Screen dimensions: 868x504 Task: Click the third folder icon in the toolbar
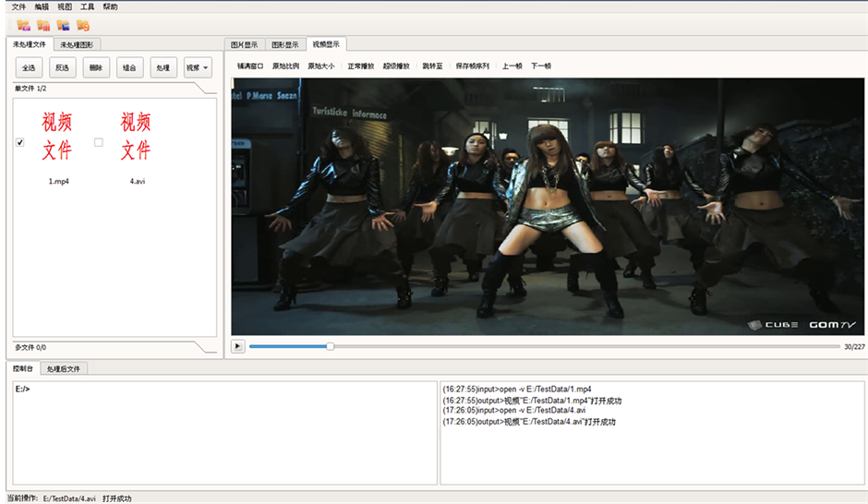coord(63,25)
